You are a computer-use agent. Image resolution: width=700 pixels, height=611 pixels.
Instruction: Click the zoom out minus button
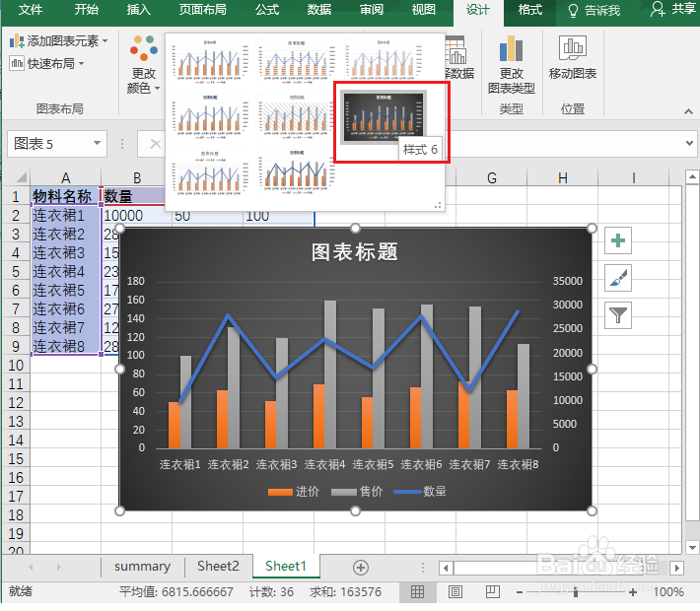point(520,592)
